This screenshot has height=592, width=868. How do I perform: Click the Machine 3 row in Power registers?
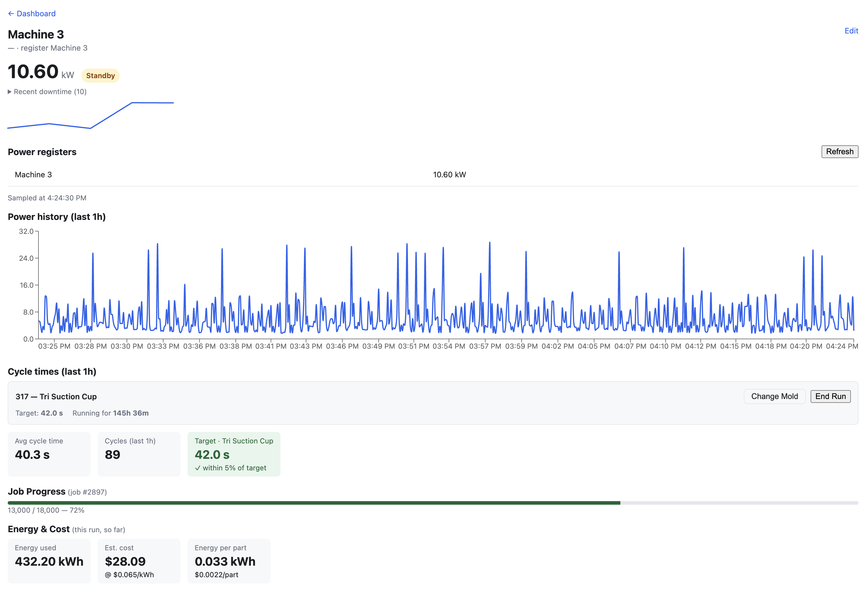pyautogui.click(x=433, y=175)
